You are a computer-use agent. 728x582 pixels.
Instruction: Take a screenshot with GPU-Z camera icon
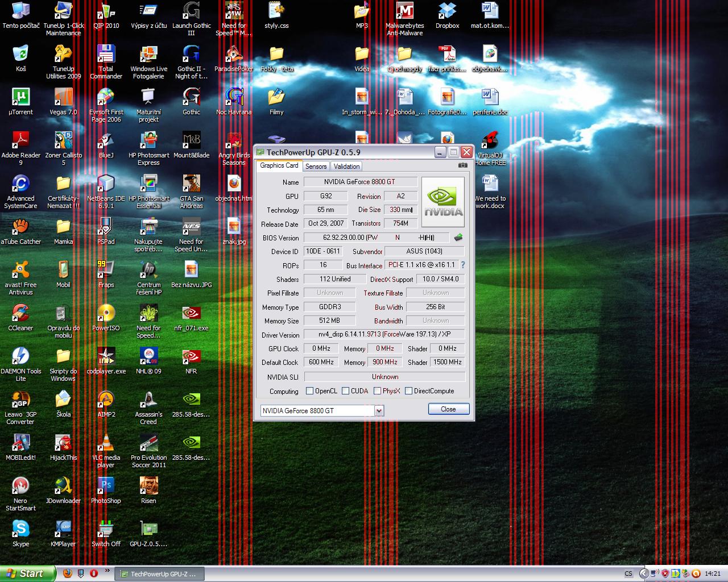[x=463, y=165]
